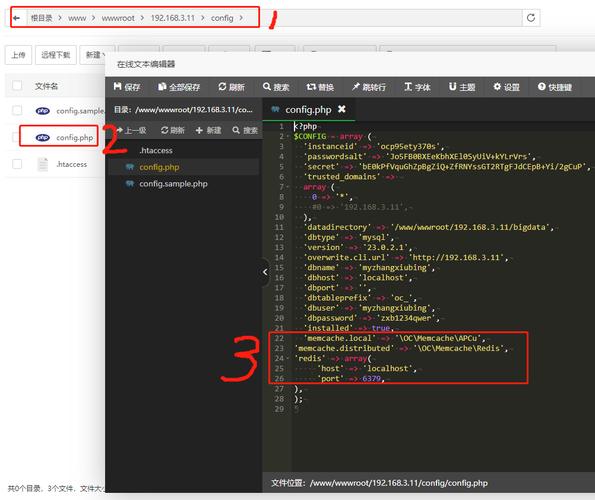Open the New dropdown button
The image size is (595, 500).
[95, 55]
